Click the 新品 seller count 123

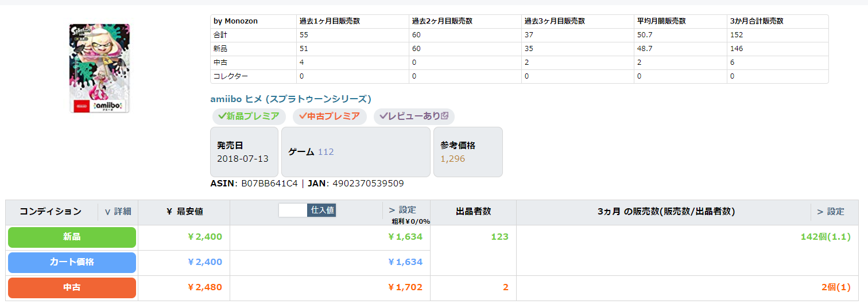(499, 237)
